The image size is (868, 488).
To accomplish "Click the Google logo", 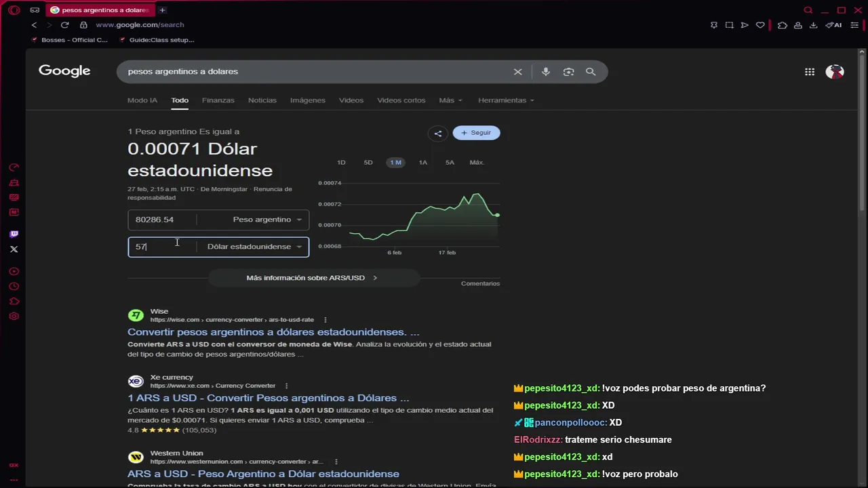I will (x=64, y=71).
